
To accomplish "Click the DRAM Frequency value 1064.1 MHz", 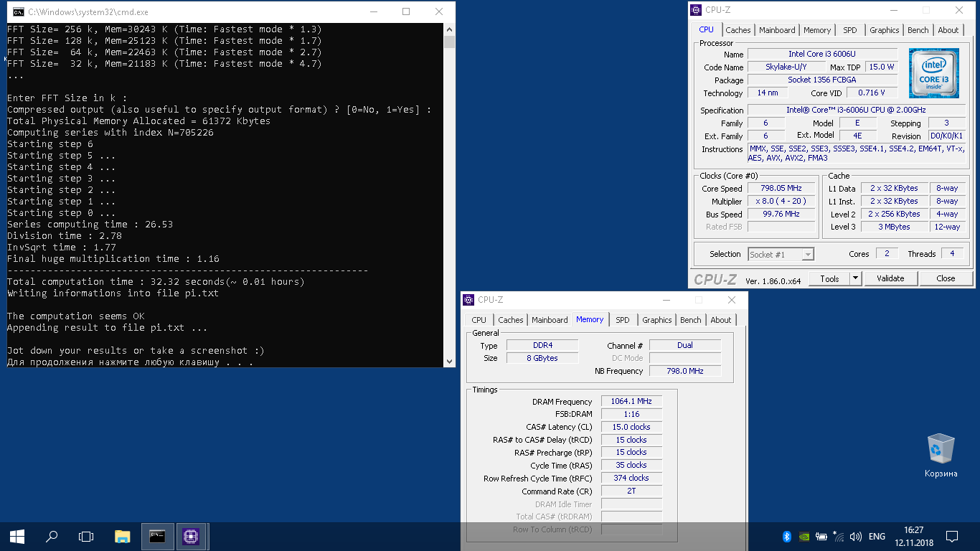I will point(631,401).
